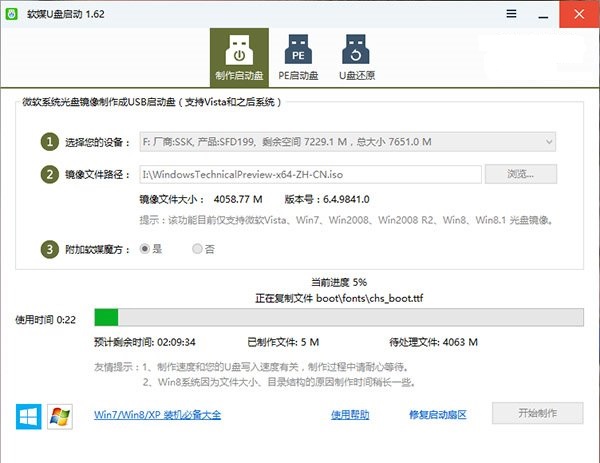
Task: Click the 开始制作 button
Action: pyautogui.click(x=538, y=413)
